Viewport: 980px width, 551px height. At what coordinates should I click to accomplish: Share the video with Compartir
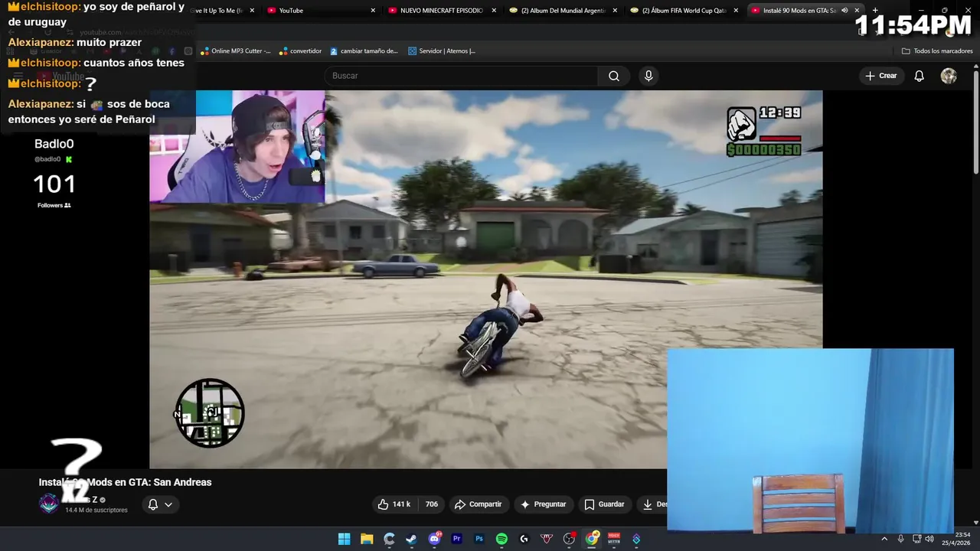[478, 504]
